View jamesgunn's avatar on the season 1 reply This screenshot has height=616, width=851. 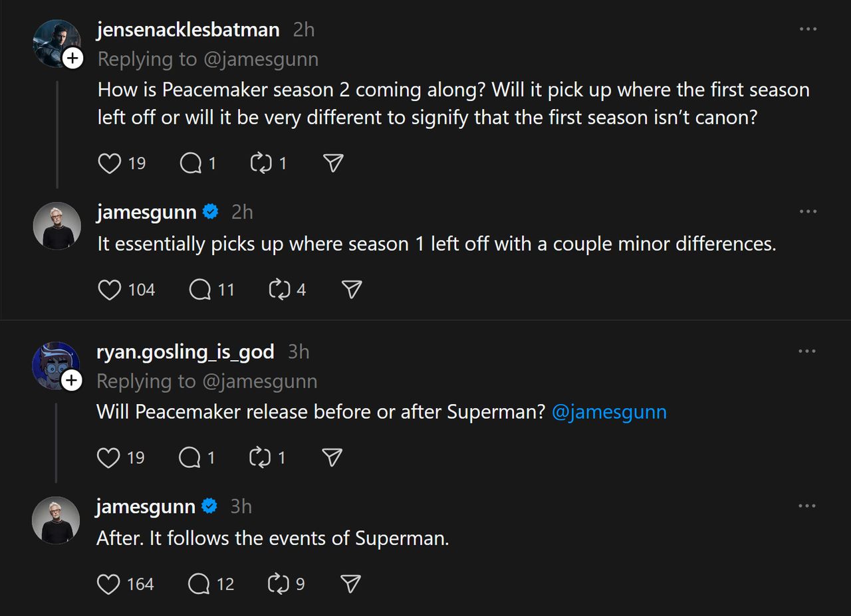pyautogui.click(x=57, y=226)
